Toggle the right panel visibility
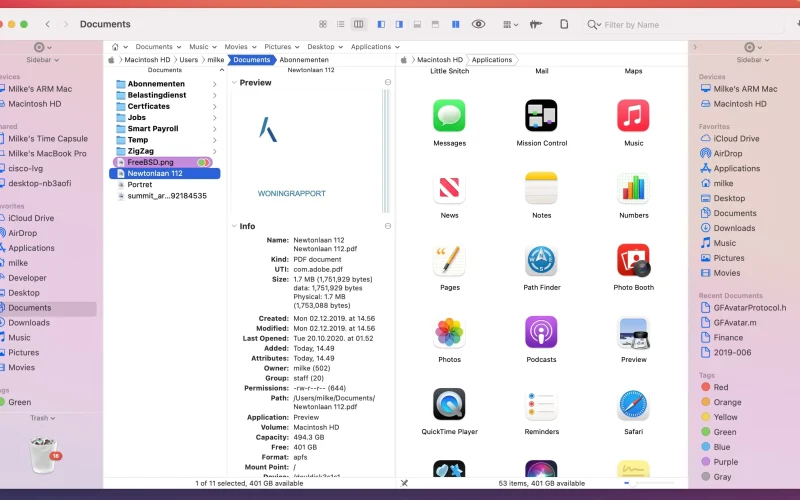The height and width of the screenshot is (500, 800). click(399, 24)
